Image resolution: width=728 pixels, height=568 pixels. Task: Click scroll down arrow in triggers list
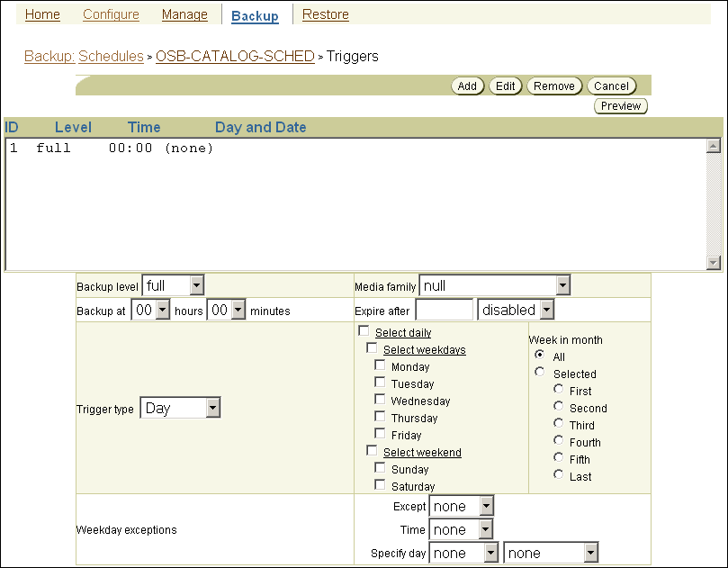[713, 263]
